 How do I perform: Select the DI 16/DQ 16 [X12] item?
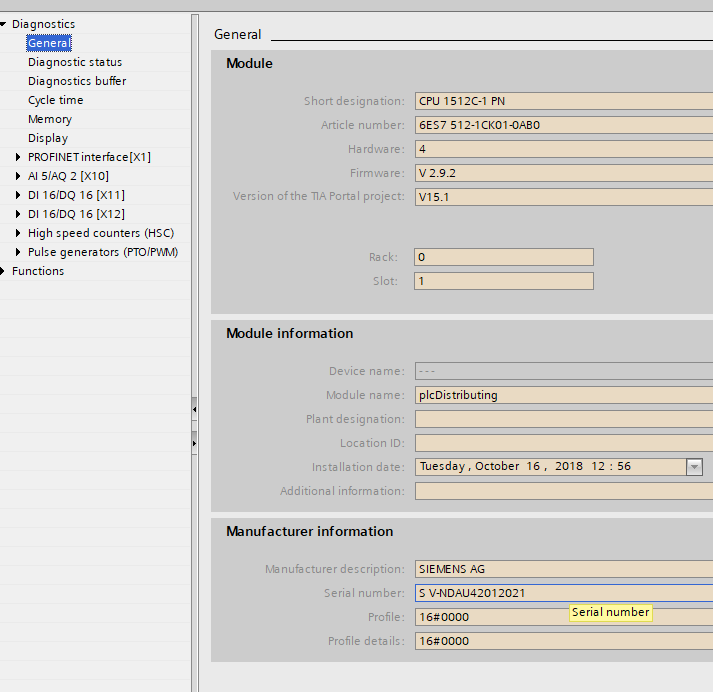(x=76, y=214)
